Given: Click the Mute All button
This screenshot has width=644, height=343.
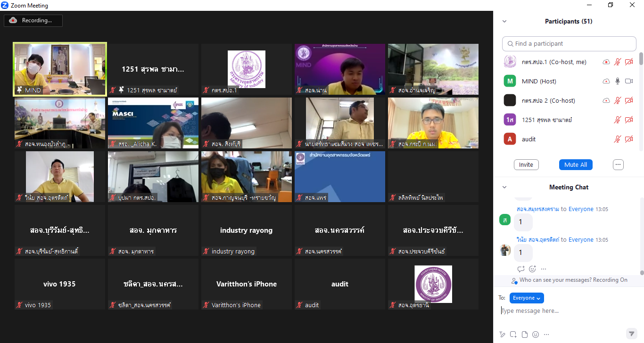Looking at the screenshot, I should (x=576, y=164).
